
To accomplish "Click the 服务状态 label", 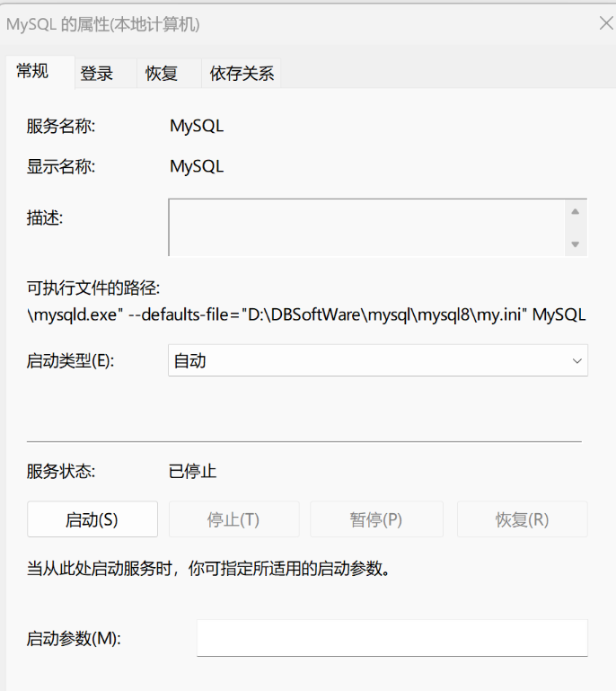I will tap(61, 472).
